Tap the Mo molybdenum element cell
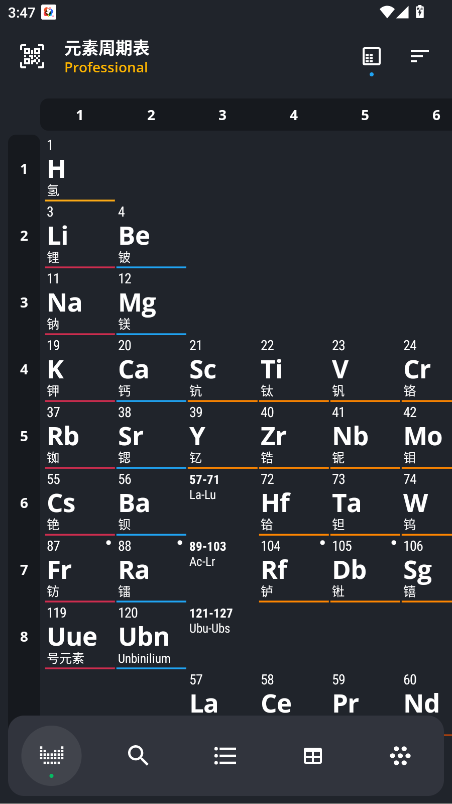This screenshot has height=804, width=452. [x=427, y=436]
